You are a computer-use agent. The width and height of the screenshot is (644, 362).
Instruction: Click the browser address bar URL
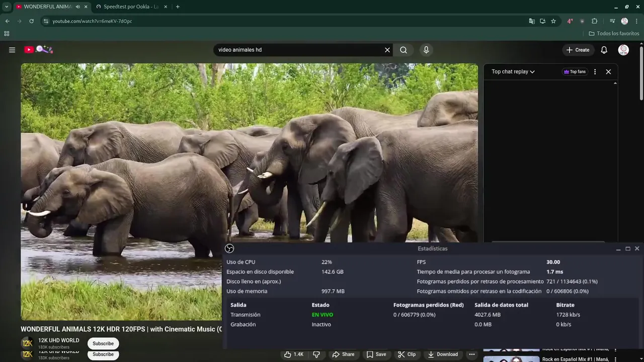(92, 21)
